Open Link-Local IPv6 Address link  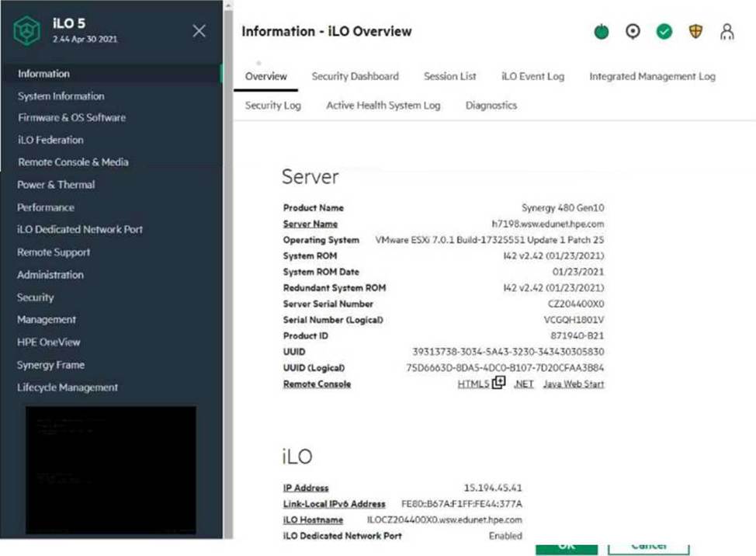tap(334, 504)
